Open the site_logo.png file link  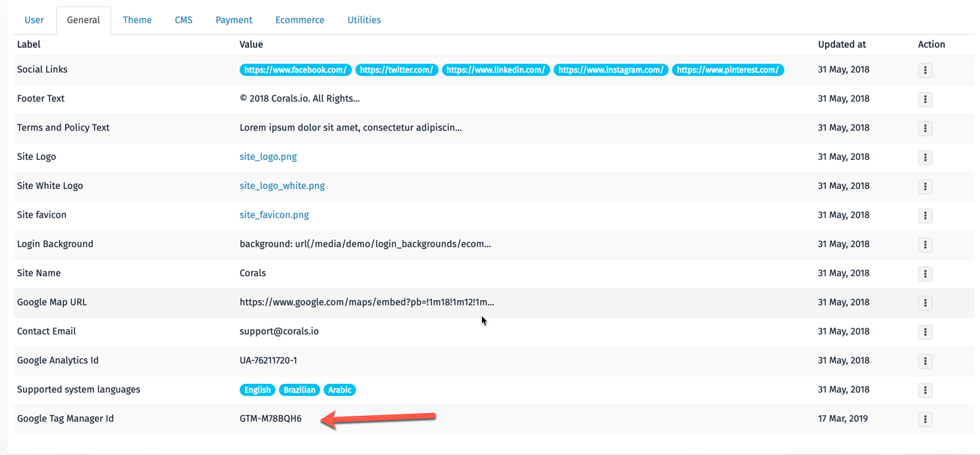pyautogui.click(x=268, y=156)
